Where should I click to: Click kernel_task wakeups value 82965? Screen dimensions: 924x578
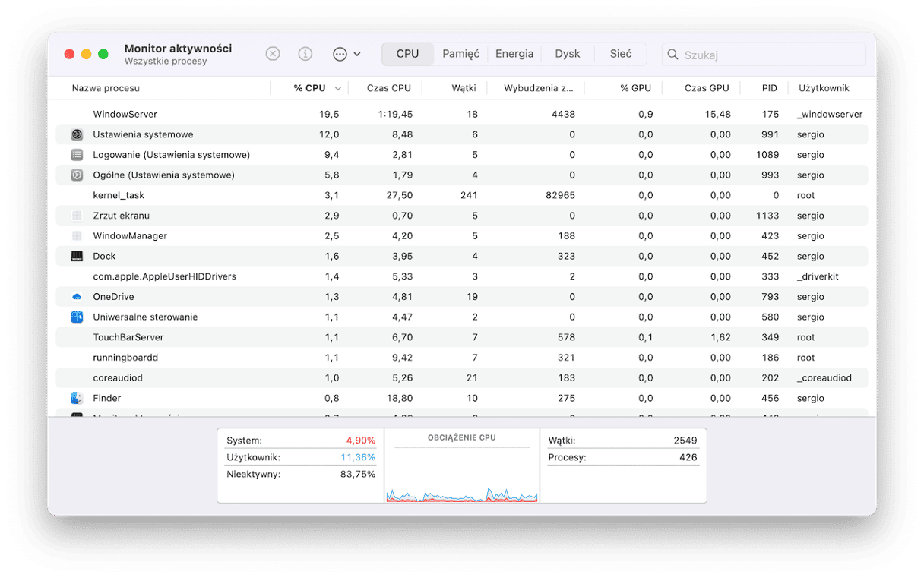(560, 195)
